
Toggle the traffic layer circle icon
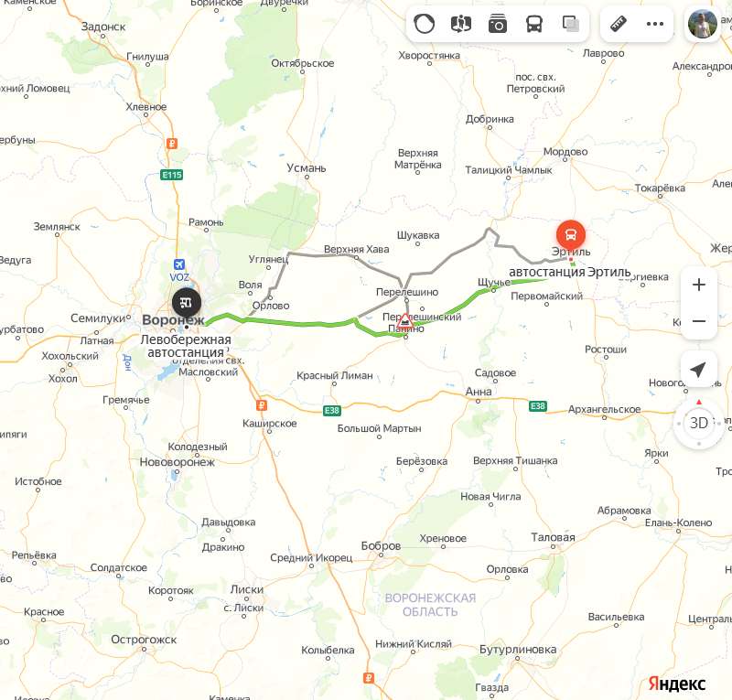click(424, 24)
